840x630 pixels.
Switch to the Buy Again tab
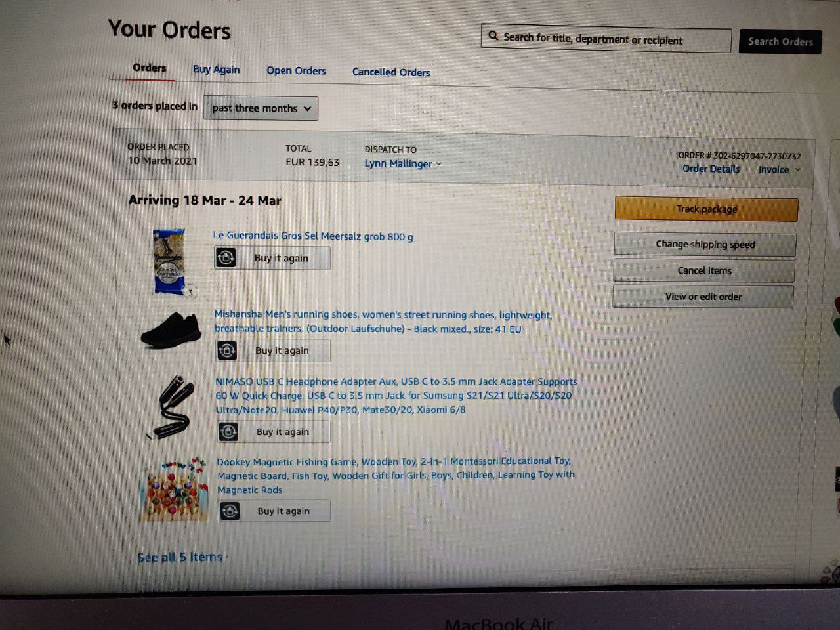[216, 69]
